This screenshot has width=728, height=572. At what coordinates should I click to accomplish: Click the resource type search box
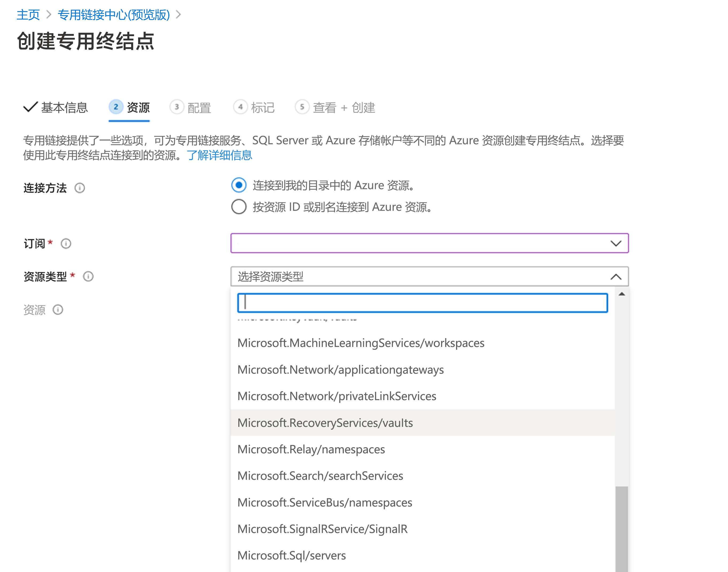422,302
